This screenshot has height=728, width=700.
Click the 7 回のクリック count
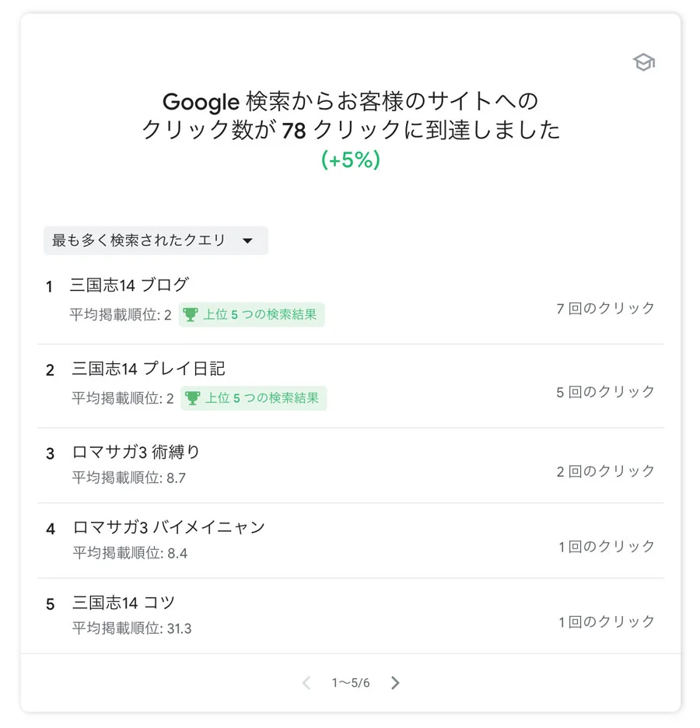pyautogui.click(x=605, y=308)
